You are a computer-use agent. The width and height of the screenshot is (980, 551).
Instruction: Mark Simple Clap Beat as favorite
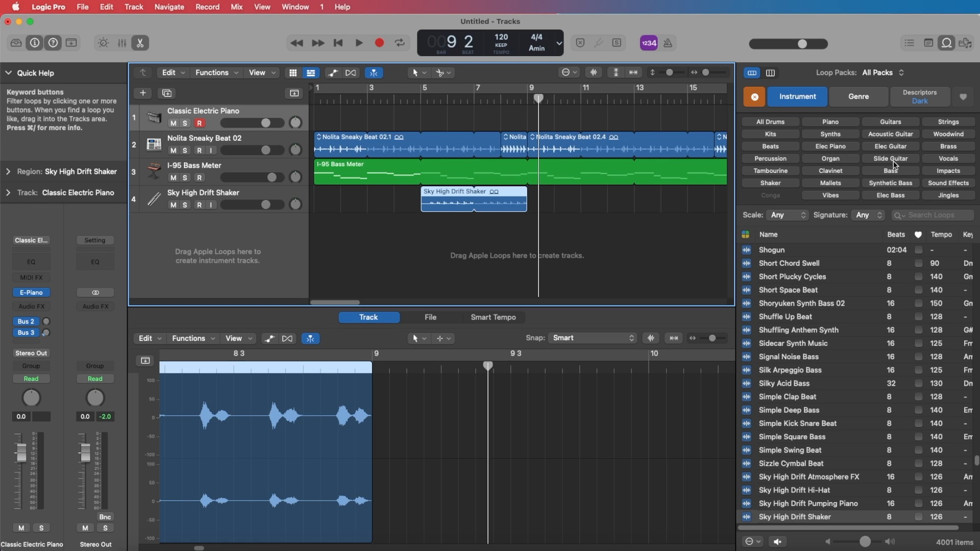(x=918, y=397)
